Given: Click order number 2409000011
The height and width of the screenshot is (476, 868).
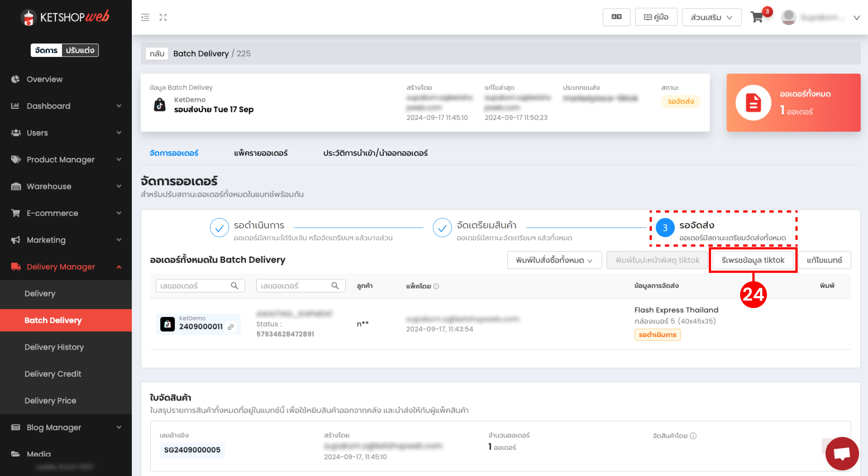Looking at the screenshot, I should tap(201, 327).
